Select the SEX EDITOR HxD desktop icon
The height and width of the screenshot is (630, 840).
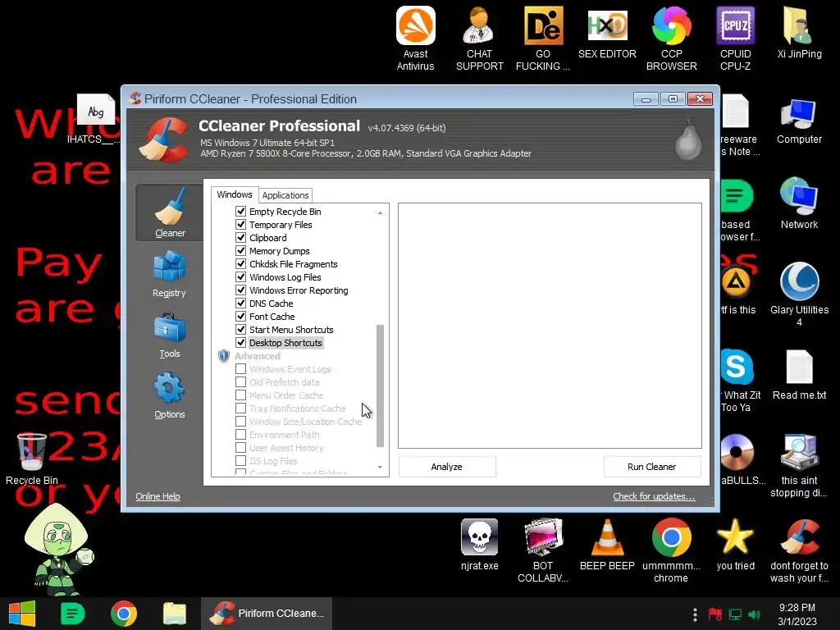coord(607,33)
